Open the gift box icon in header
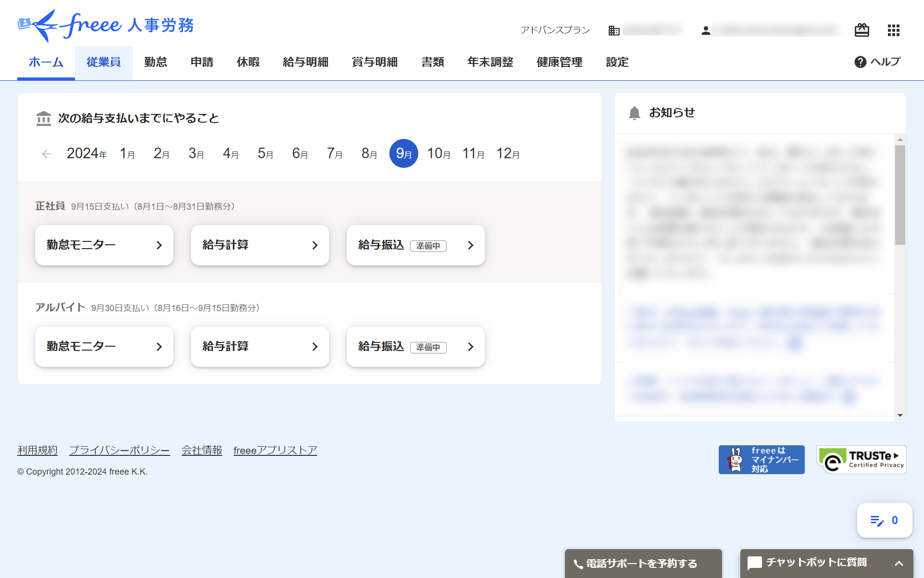 (x=862, y=30)
